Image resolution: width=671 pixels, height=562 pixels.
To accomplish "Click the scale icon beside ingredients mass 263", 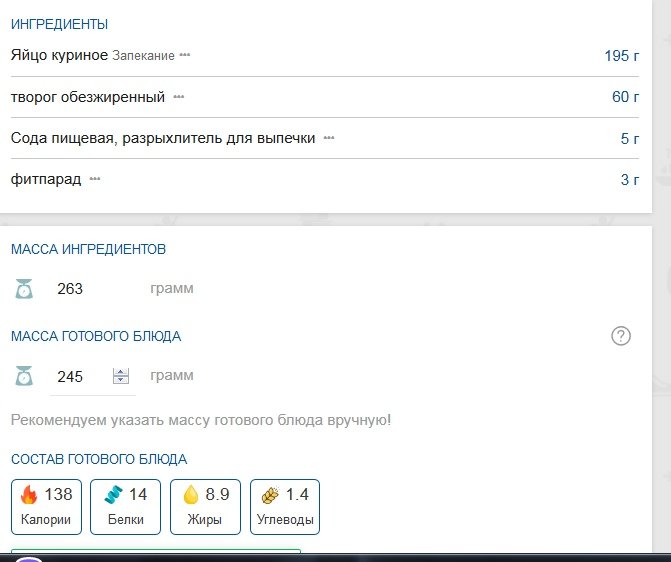I will click(x=24, y=289).
